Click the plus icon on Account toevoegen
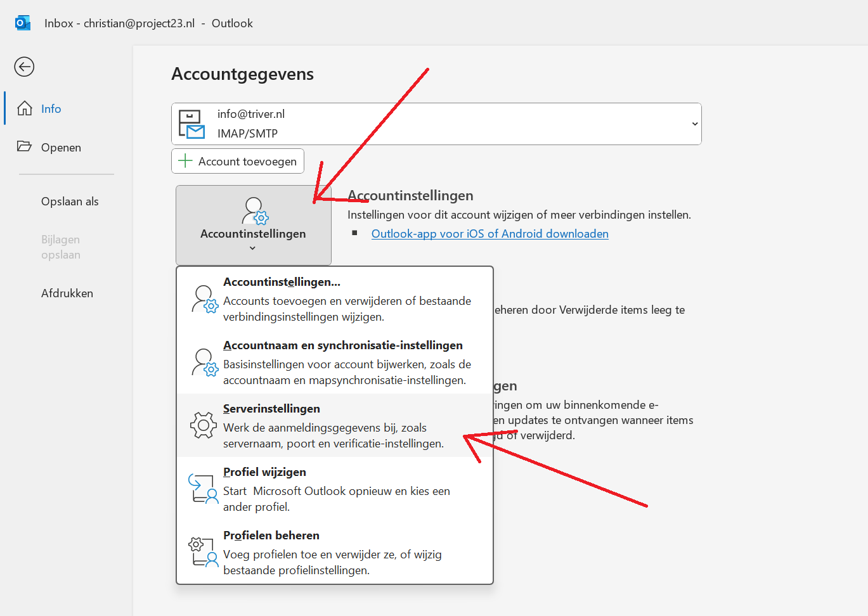This screenshot has width=868, height=616. [185, 161]
